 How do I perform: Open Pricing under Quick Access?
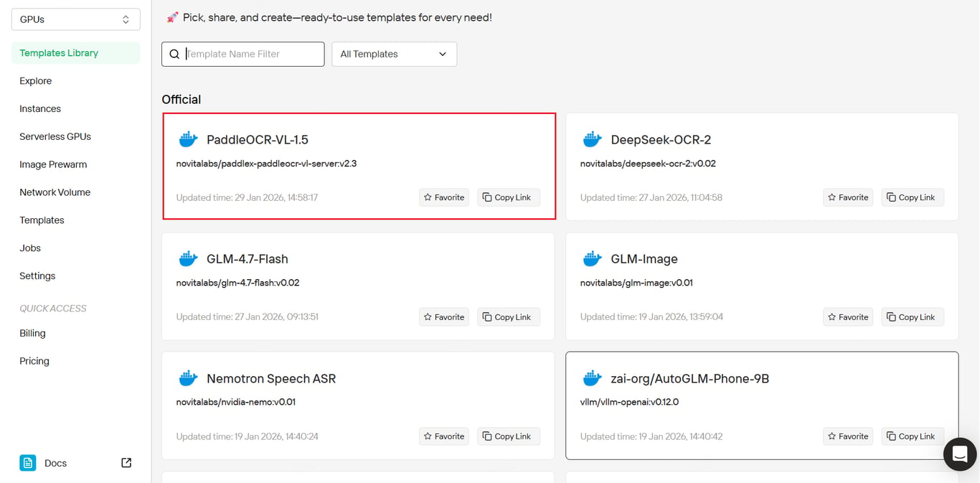tap(34, 361)
